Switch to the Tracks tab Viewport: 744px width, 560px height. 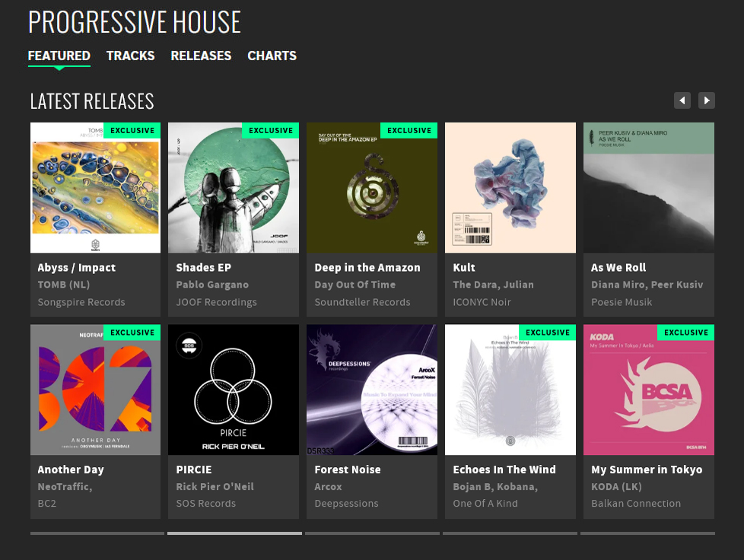tap(131, 56)
